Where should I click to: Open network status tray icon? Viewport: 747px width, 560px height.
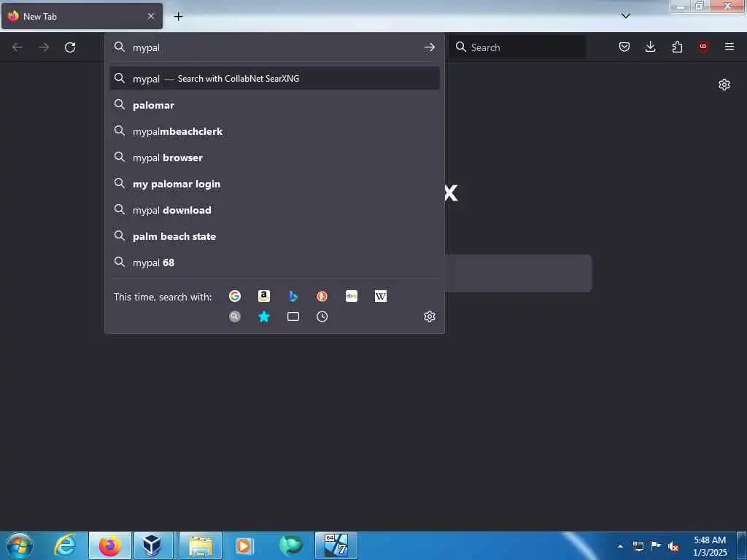coord(638,546)
